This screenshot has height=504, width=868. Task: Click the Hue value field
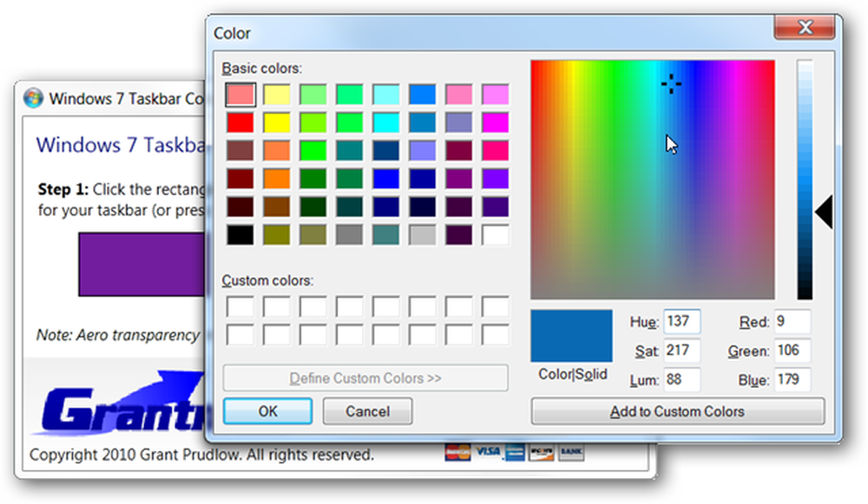[x=682, y=322]
